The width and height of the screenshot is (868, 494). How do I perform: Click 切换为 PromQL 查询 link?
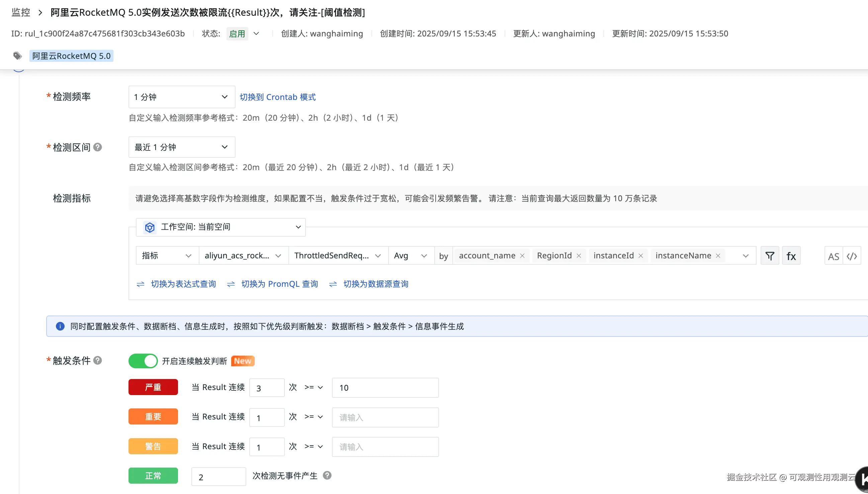(x=279, y=284)
